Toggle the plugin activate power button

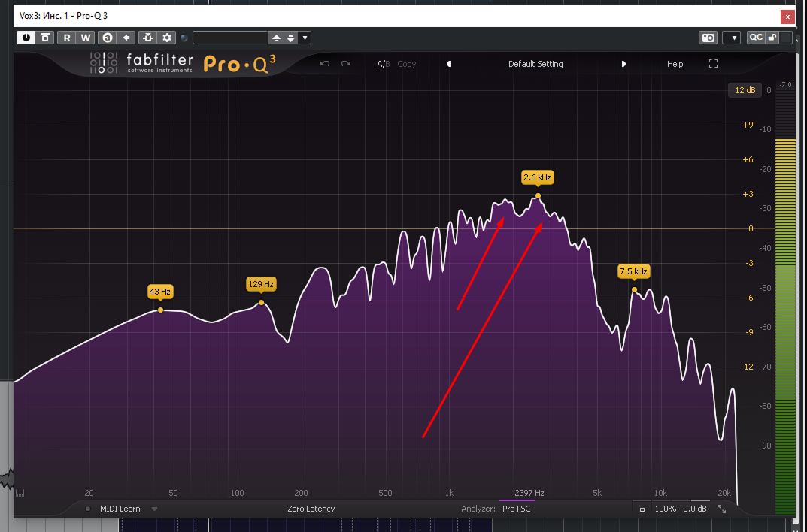click(26, 38)
